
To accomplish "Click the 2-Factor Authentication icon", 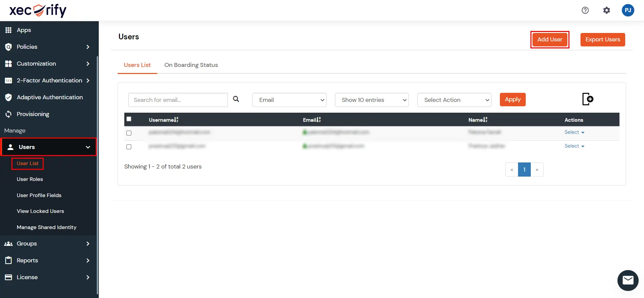I will coord(8,80).
